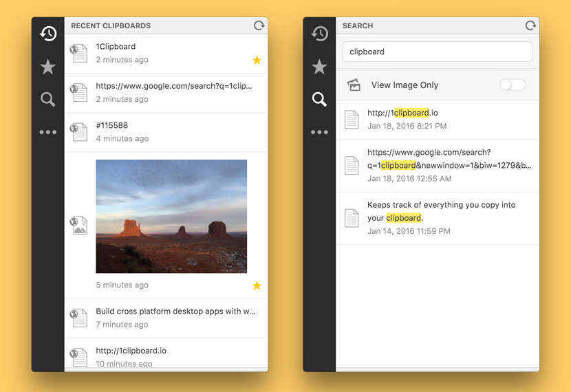Select the 1Clipboard clip text

[116, 47]
